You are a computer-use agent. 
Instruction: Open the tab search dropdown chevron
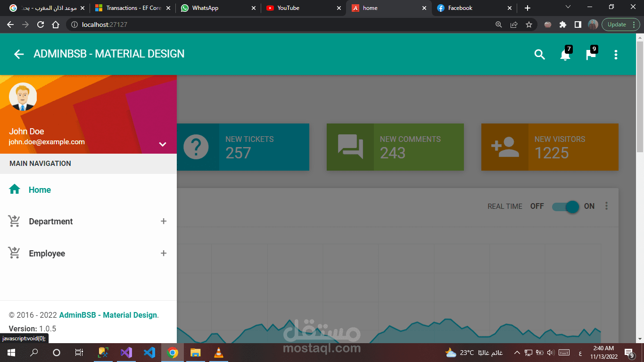tap(568, 7)
